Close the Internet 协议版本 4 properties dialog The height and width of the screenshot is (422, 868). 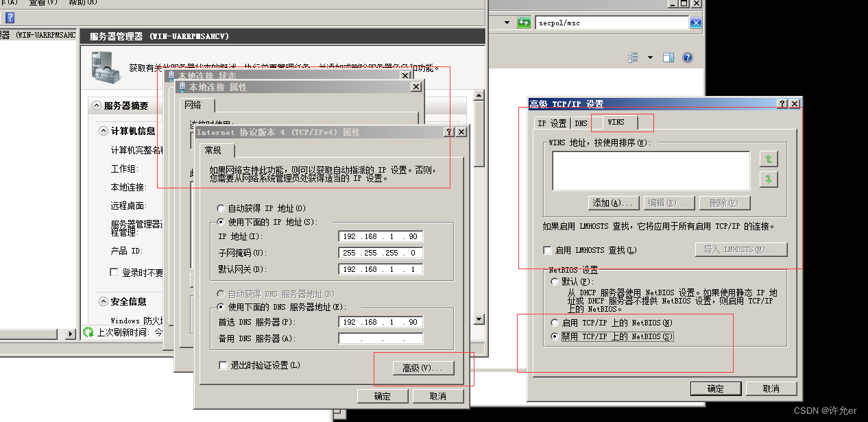tap(461, 132)
